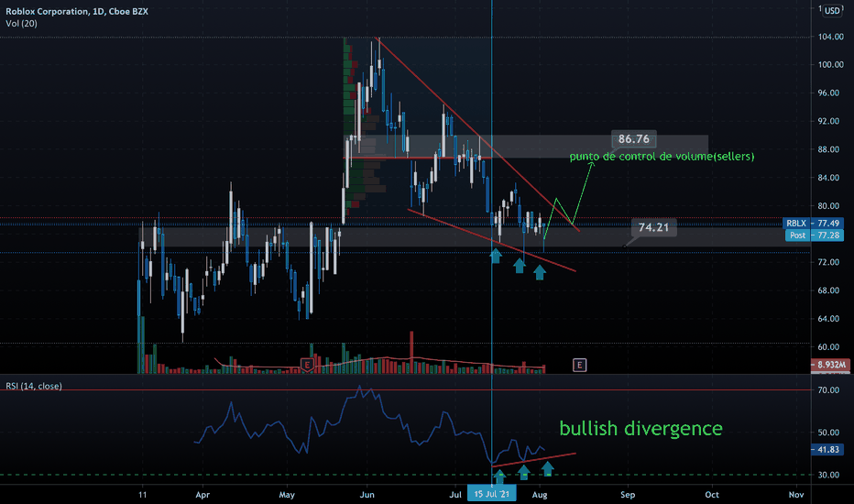854x504 pixels.
Task: Click the Post 77.28 price label
Action: coord(814,235)
